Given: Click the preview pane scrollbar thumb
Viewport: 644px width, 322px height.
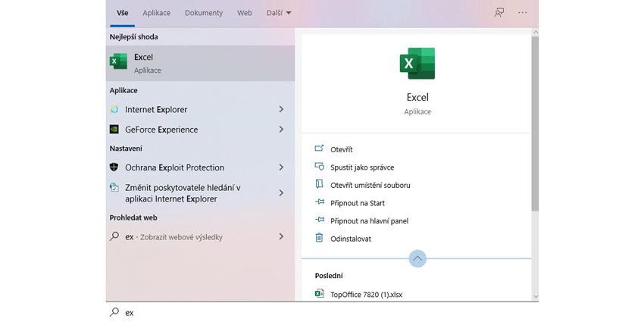Looking at the screenshot, I should tap(535, 123).
